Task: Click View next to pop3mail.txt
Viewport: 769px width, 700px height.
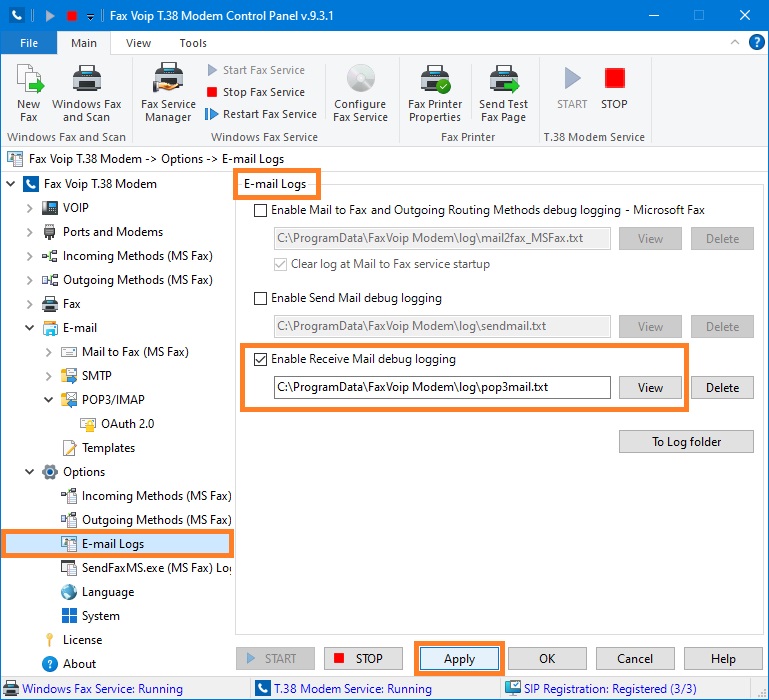Action: click(x=650, y=388)
